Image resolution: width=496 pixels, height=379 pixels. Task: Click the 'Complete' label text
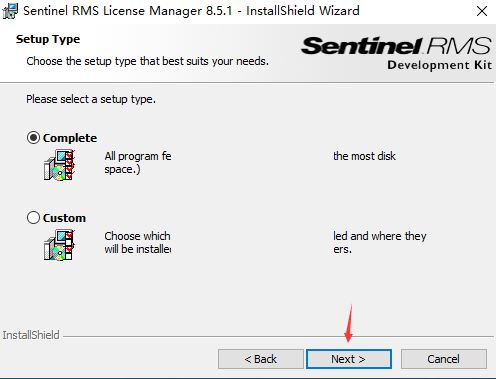coord(70,138)
